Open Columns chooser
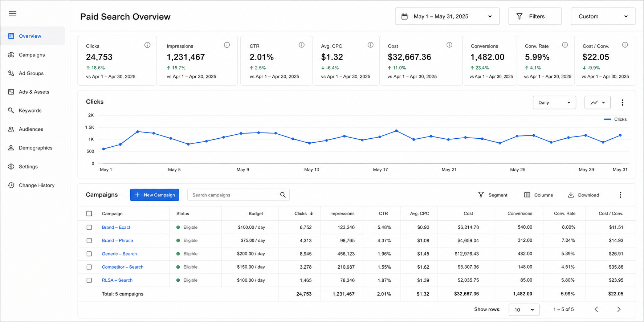 point(538,195)
